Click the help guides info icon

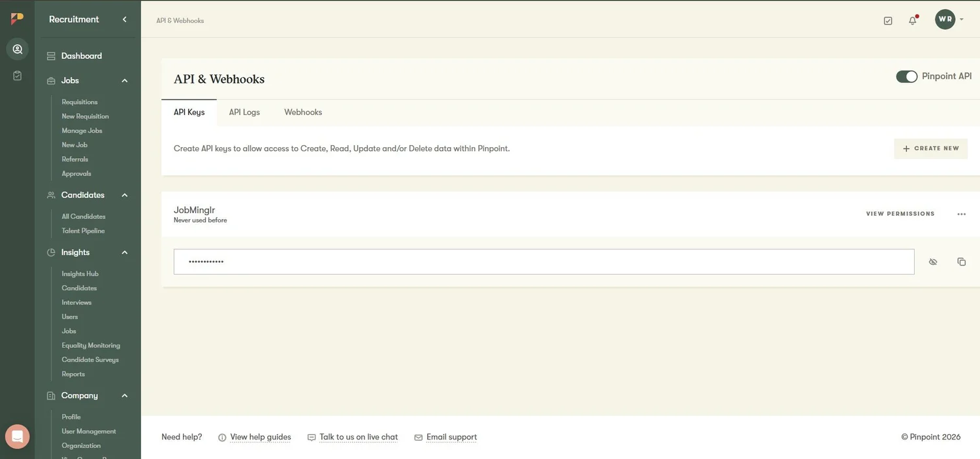(222, 437)
